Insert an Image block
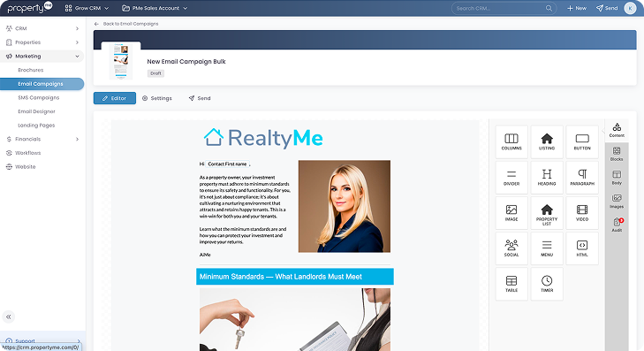 pos(511,213)
